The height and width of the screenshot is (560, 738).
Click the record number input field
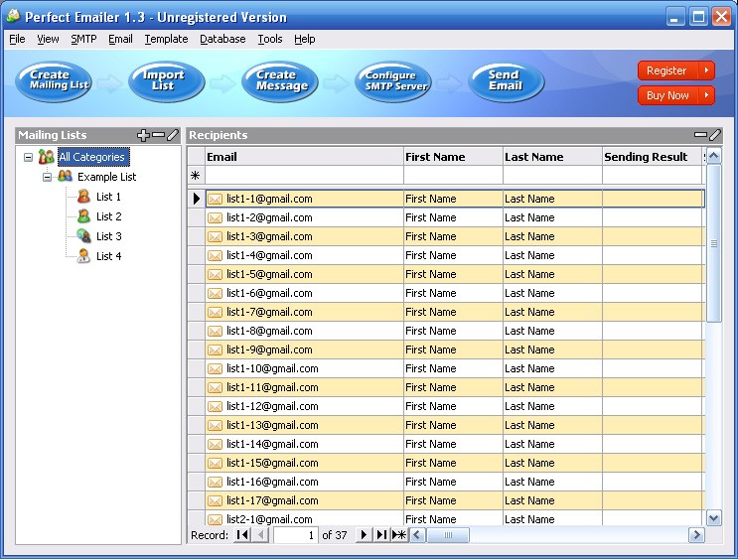pyautogui.click(x=295, y=535)
